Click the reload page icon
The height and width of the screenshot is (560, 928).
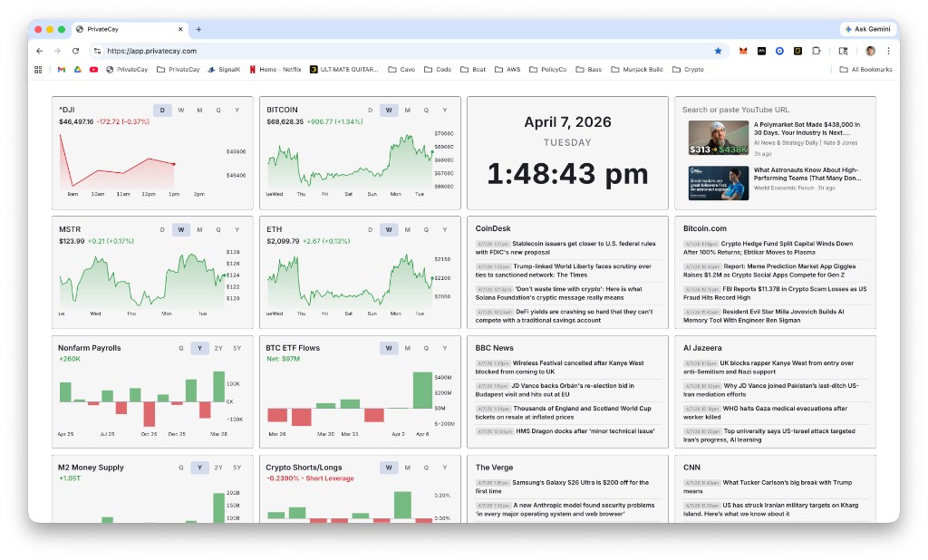click(x=75, y=51)
